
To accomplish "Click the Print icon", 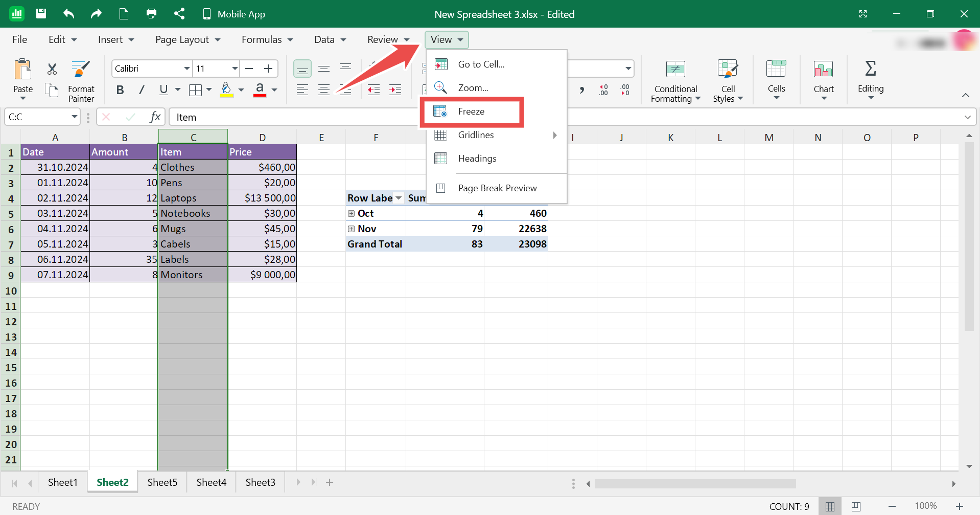I will 151,14.
